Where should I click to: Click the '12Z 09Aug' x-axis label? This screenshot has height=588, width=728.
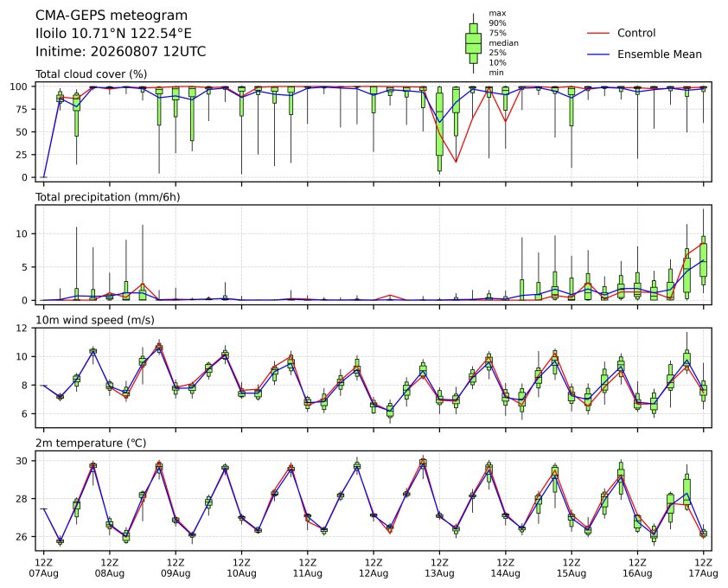(x=176, y=568)
